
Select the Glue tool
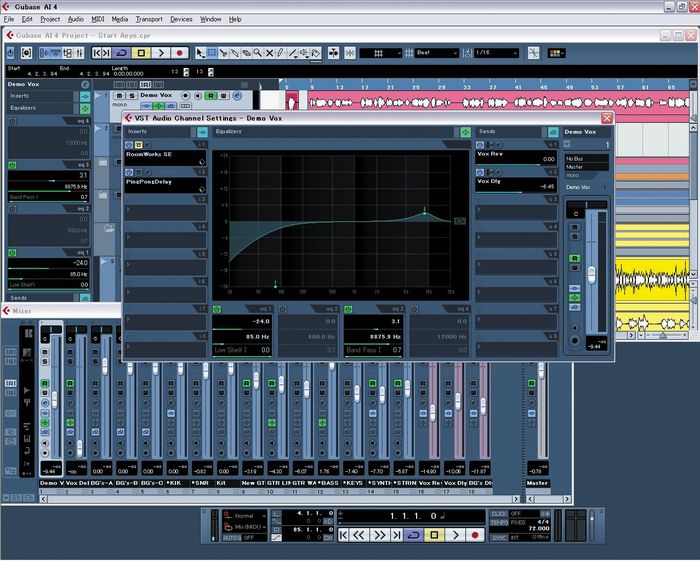coord(235,53)
